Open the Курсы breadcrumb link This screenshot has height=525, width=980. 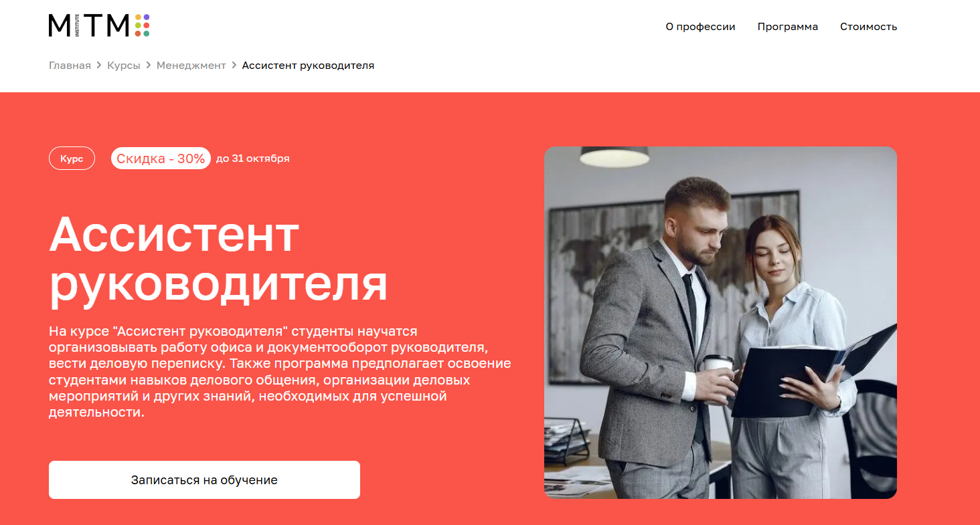click(124, 66)
